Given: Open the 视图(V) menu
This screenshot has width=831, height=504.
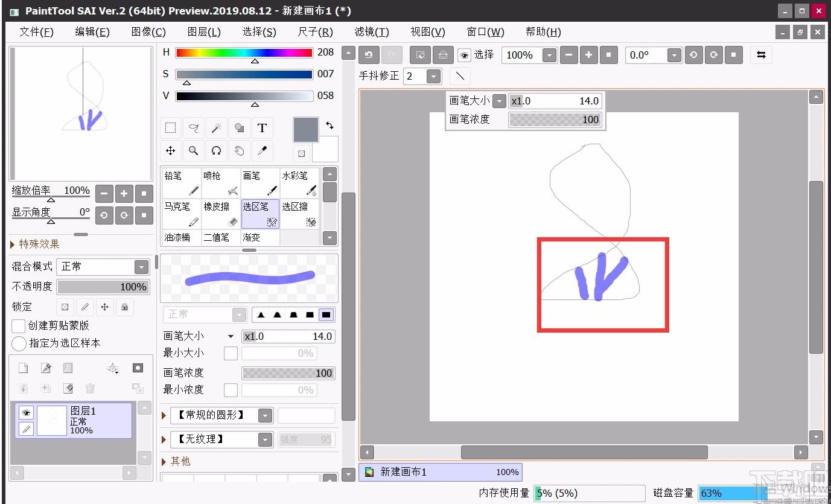Looking at the screenshot, I should pyautogui.click(x=428, y=32).
